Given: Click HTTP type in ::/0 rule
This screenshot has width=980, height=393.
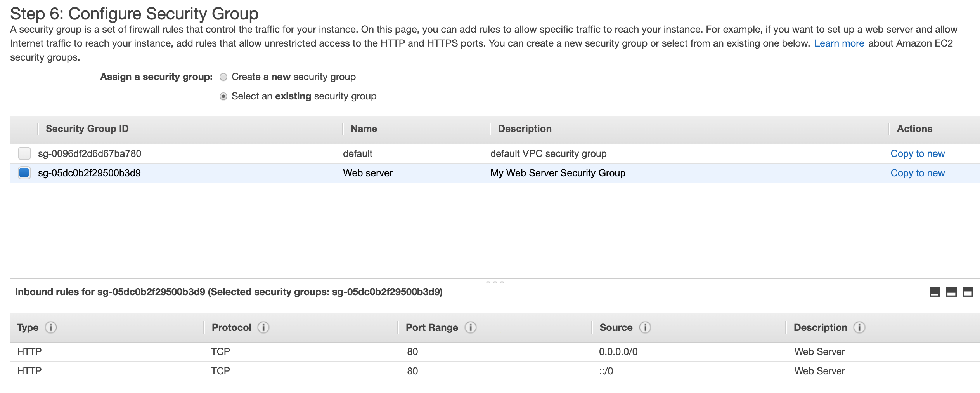Looking at the screenshot, I should [x=29, y=371].
